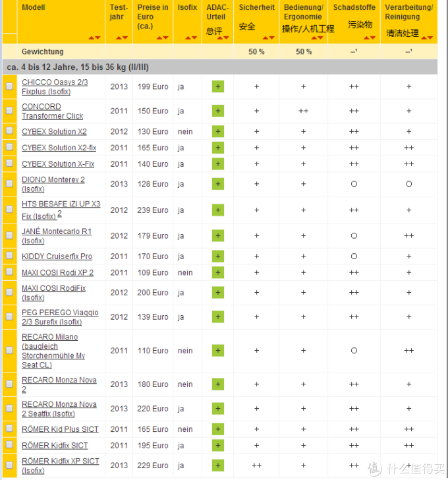
Task: Open CYBEX Solution X-Fix link
Action: tap(58, 164)
